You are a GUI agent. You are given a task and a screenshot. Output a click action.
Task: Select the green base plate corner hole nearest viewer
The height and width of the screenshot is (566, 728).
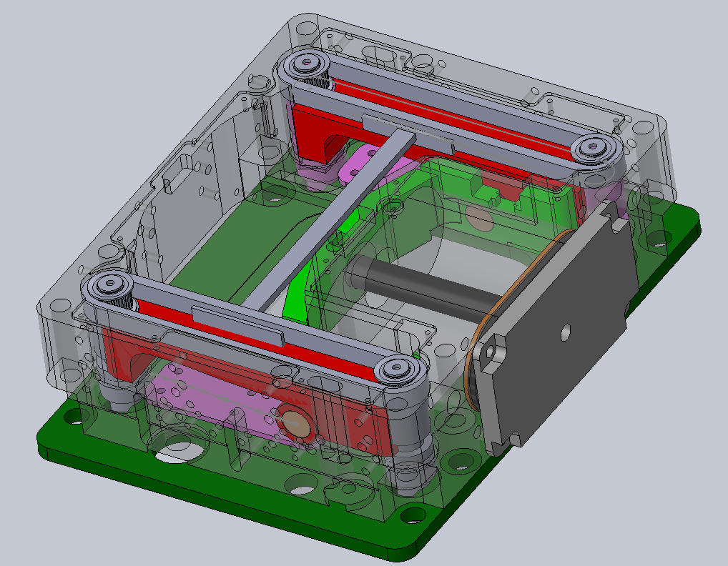coord(413,515)
